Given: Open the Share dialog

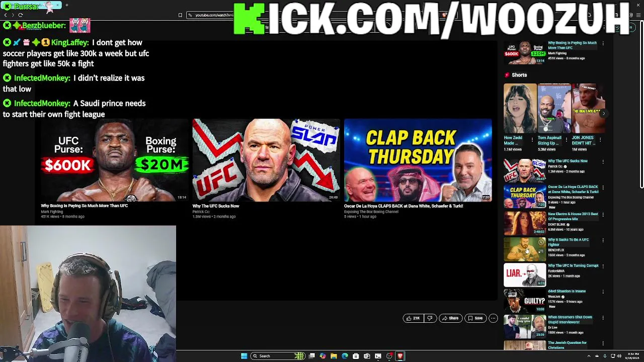Looking at the screenshot, I should tap(450, 318).
